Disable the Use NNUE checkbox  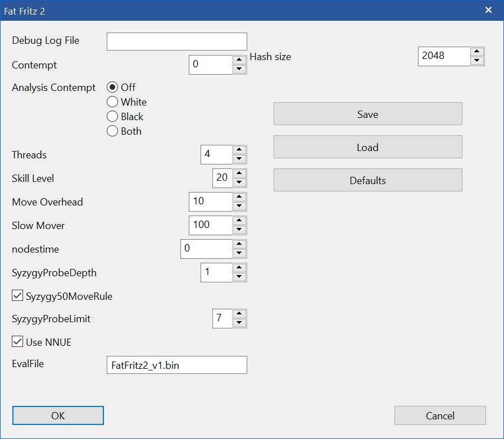pyautogui.click(x=17, y=342)
